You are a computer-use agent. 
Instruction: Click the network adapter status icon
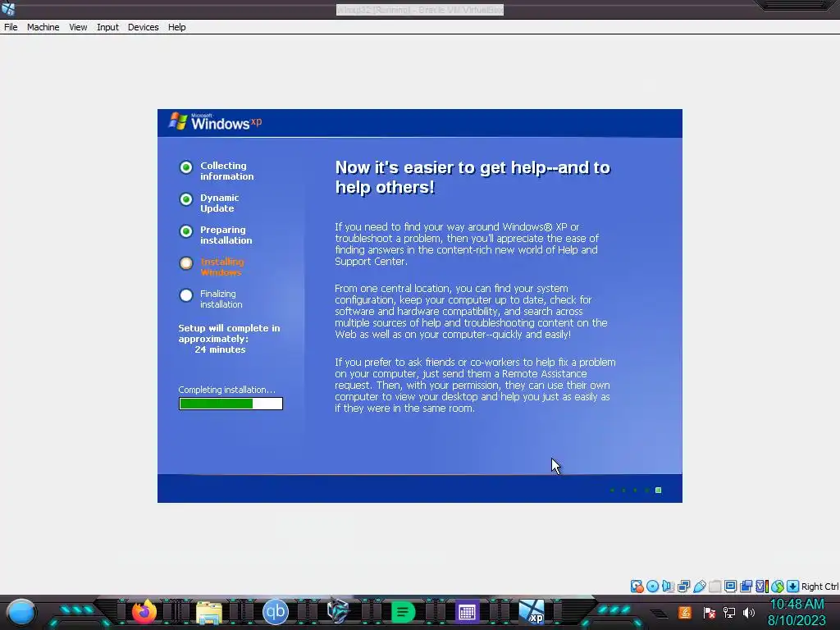click(683, 586)
